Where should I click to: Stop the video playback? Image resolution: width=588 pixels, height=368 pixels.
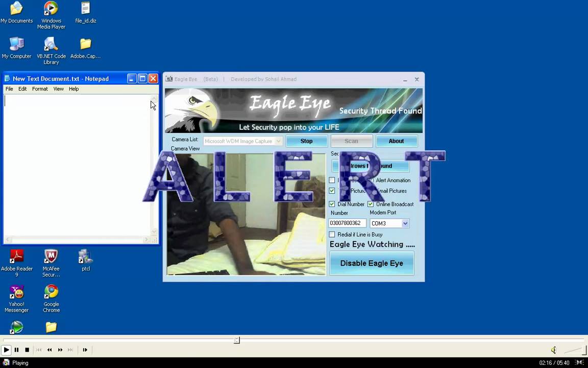coord(27,350)
